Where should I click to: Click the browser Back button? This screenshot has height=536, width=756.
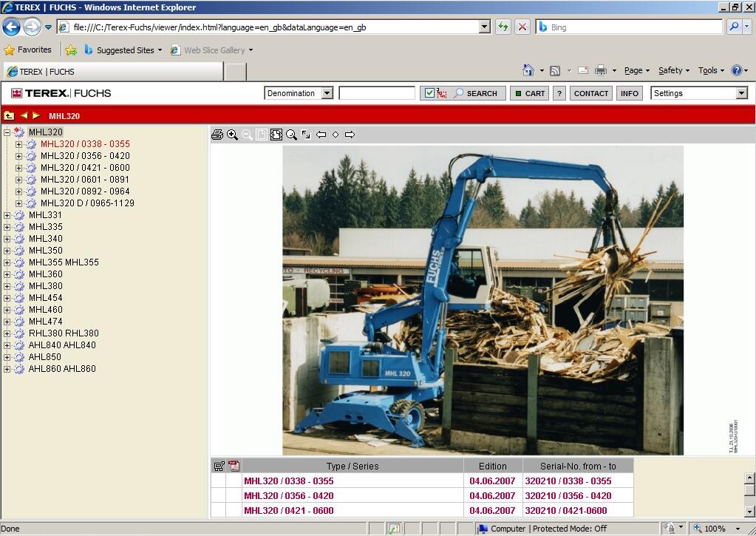click(12, 27)
